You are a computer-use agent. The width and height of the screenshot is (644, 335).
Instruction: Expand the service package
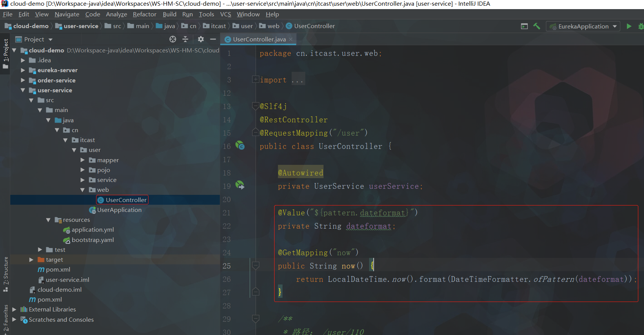pos(82,180)
